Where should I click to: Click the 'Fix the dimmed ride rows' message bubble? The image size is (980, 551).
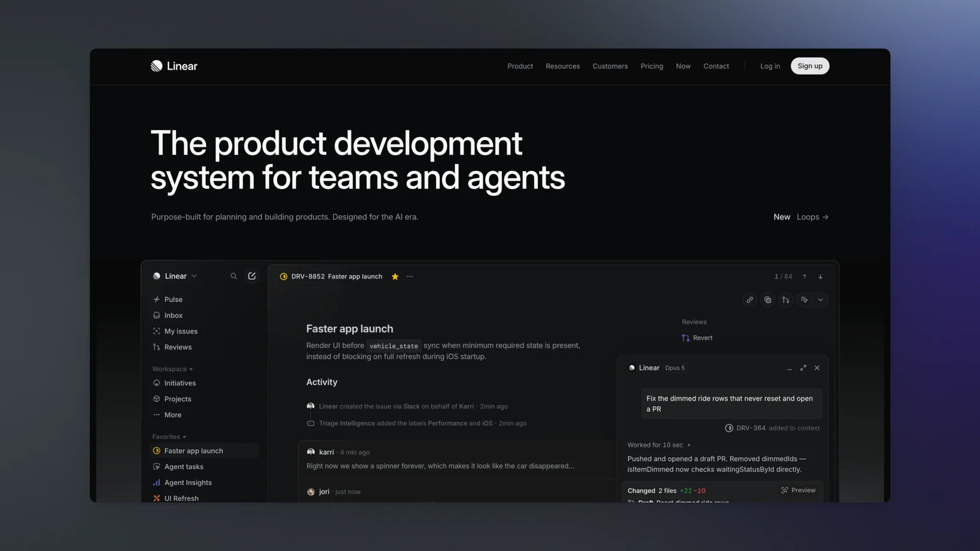(x=731, y=403)
